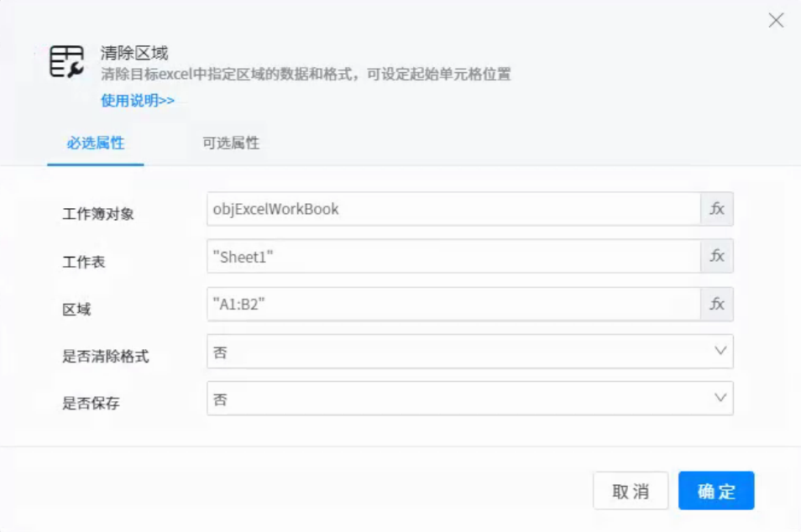This screenshot has width=801, height=532.
Task: Expand the 是否清除格式 dropdown
Action: [469, 352]
